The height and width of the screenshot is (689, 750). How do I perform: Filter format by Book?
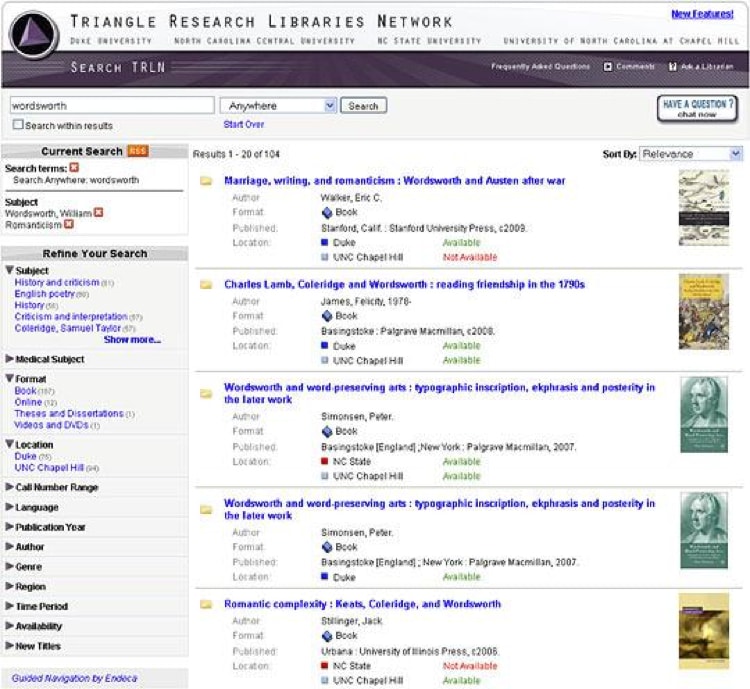tap(25, 391)
